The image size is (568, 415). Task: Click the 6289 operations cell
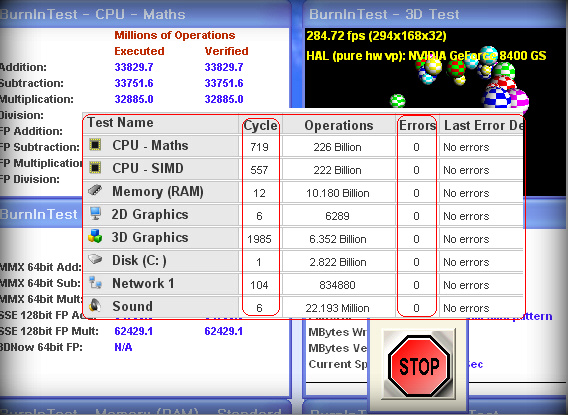tap(338, 216)
